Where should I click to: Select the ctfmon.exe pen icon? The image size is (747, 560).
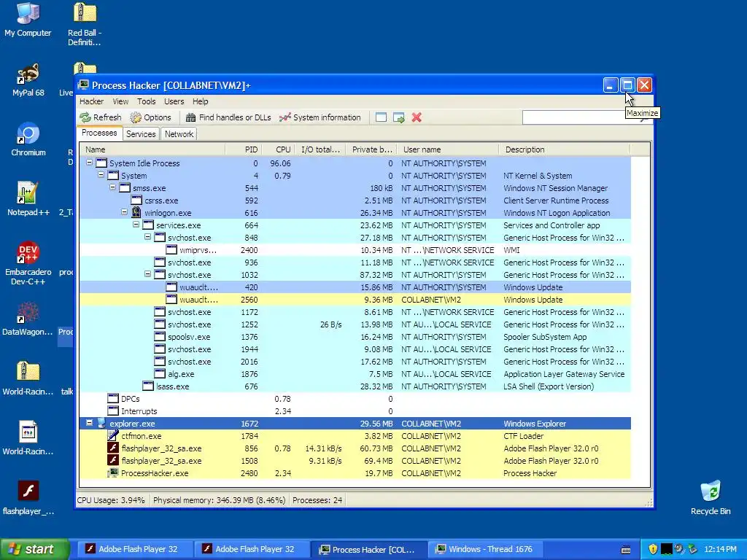pos(113,436)
